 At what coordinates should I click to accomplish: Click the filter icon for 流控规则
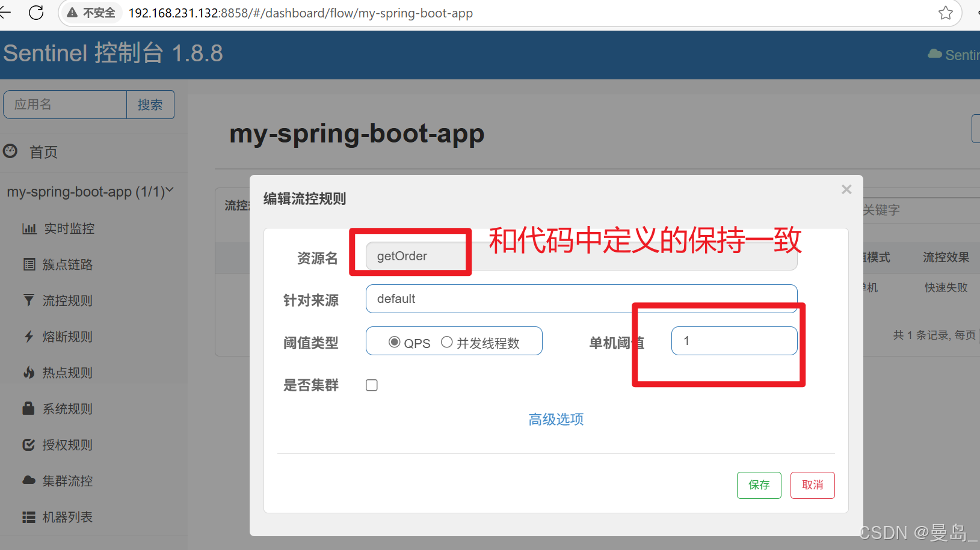(x=29, y=300)
